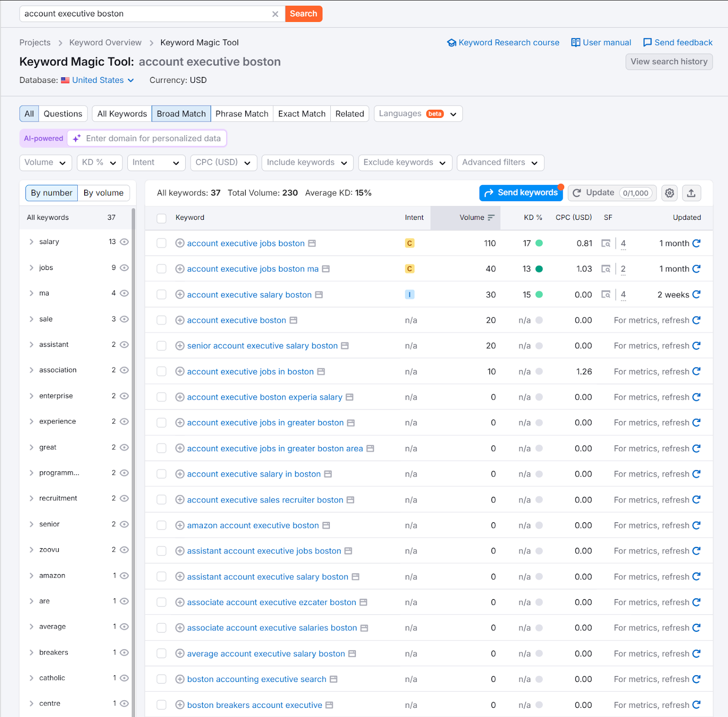Click the table settings gear icon
728x717 pixels.
pos(669,193)
